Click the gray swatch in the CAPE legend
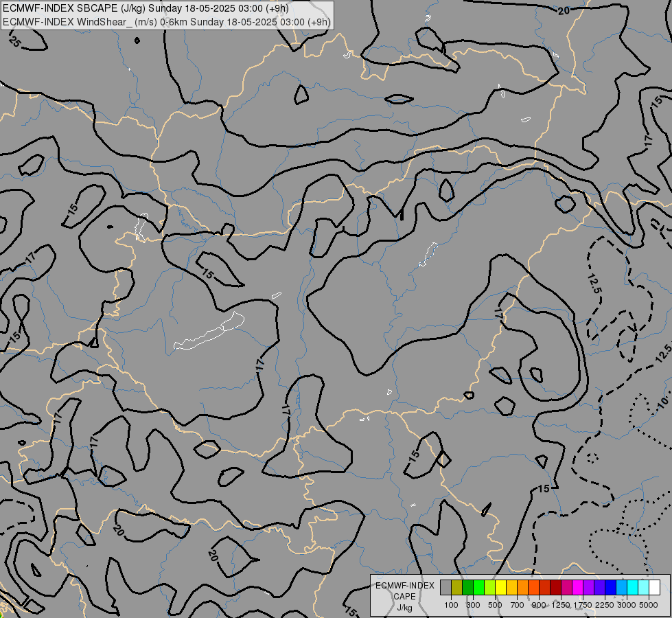 [x=445, y=588]
